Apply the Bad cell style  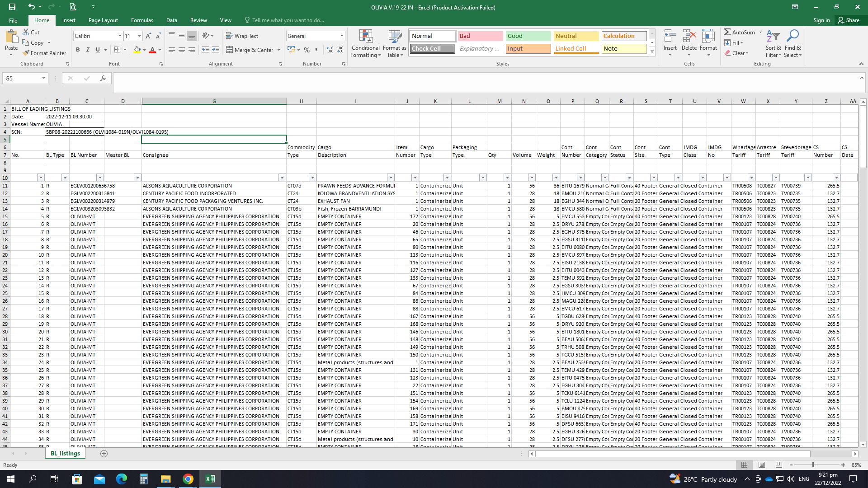480,36
